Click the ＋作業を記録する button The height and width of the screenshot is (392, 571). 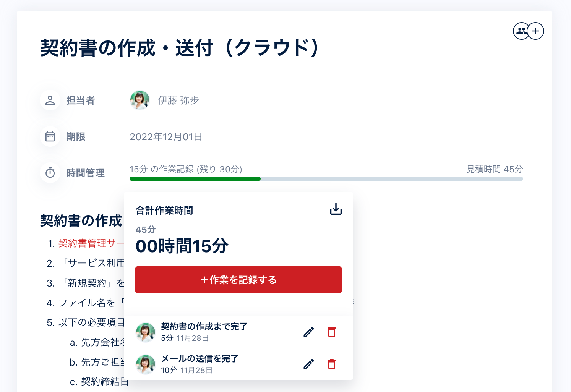coord(238,280)
